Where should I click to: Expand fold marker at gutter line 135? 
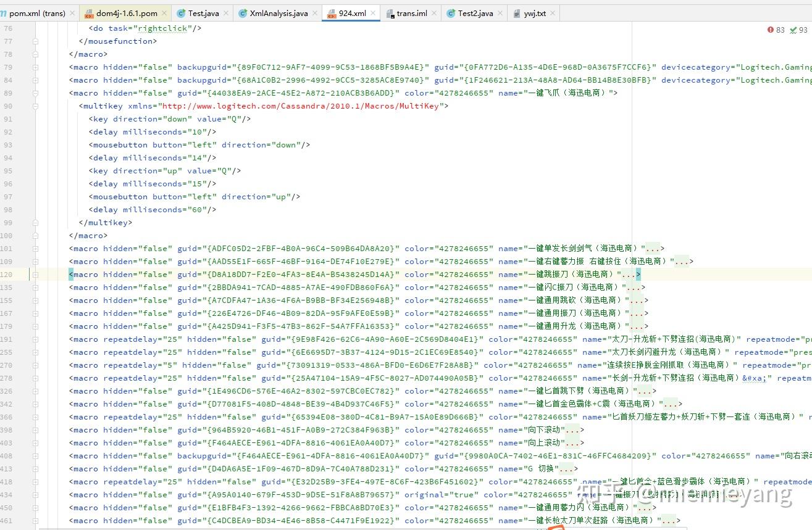tap(35, 288)
